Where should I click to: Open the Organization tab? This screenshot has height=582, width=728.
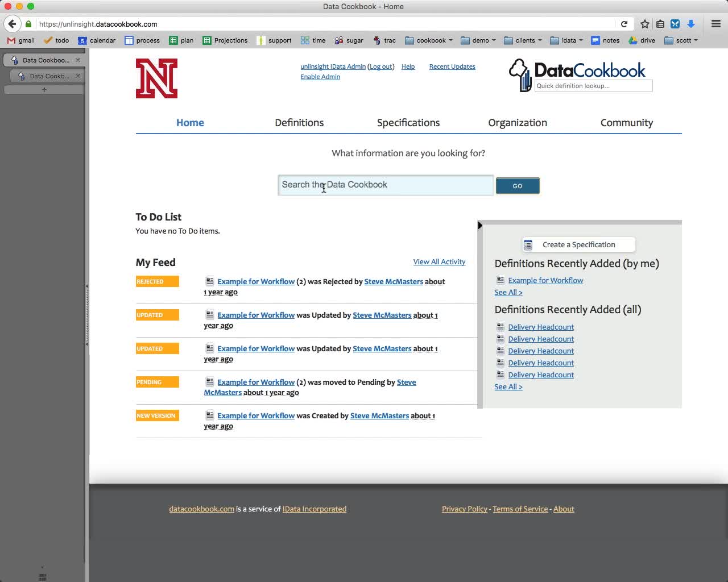tap(518, 123)
